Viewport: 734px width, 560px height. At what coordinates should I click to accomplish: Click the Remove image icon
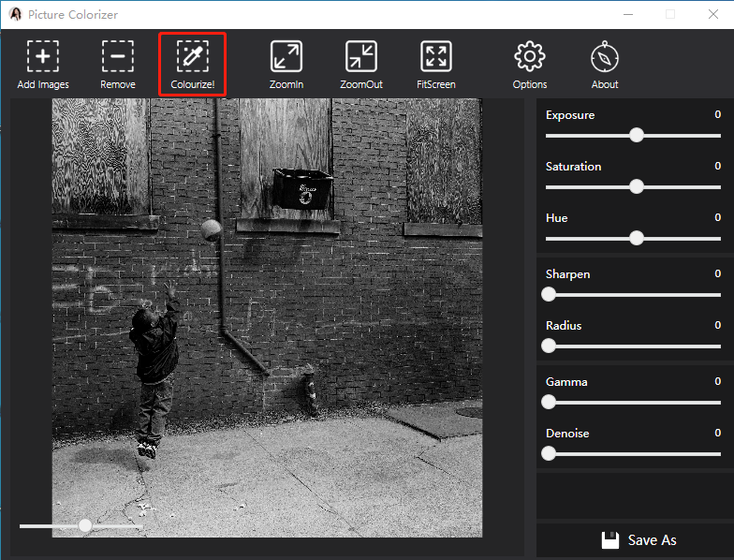point(118,56)
